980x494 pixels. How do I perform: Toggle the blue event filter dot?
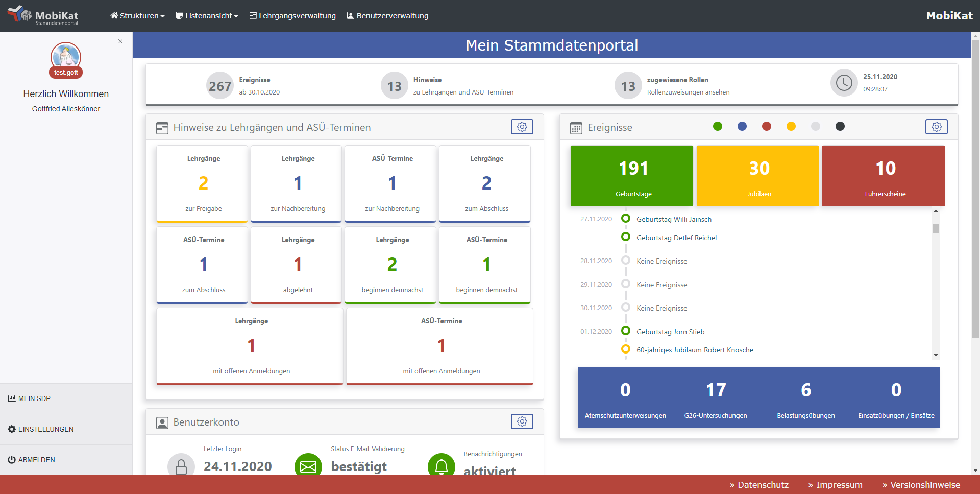click(742, 126)
